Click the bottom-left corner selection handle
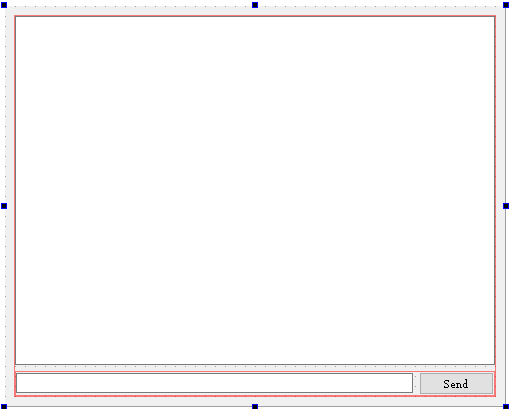The height and width of the screenshot is (409, 509). 4,406
